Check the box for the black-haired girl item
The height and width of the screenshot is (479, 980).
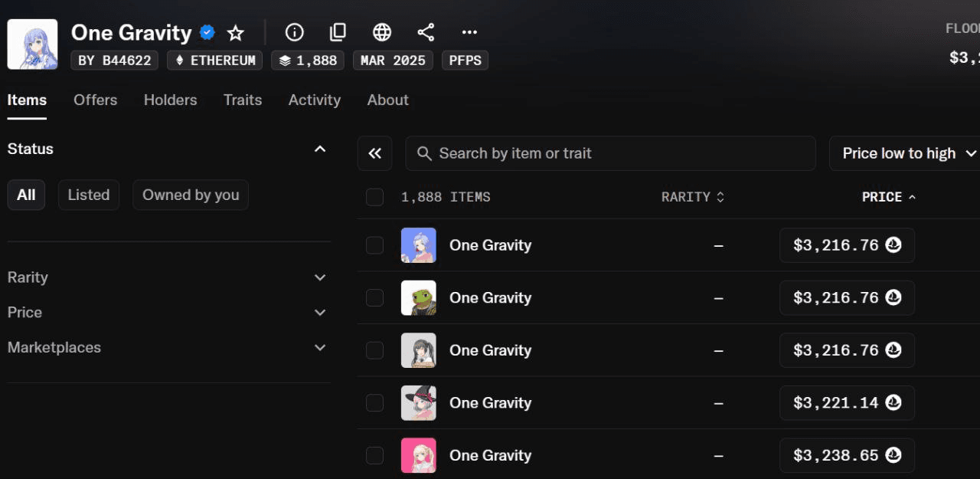374,350
